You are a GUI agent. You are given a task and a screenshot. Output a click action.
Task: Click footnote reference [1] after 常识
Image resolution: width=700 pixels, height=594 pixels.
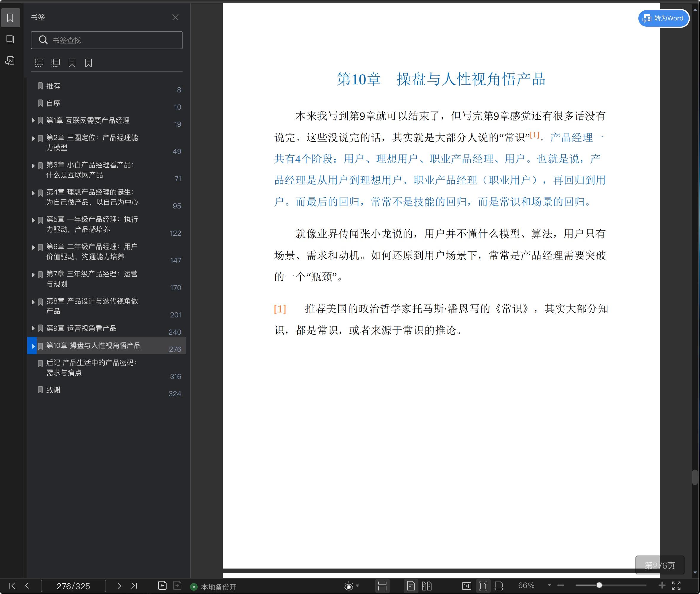pos(535,135)
